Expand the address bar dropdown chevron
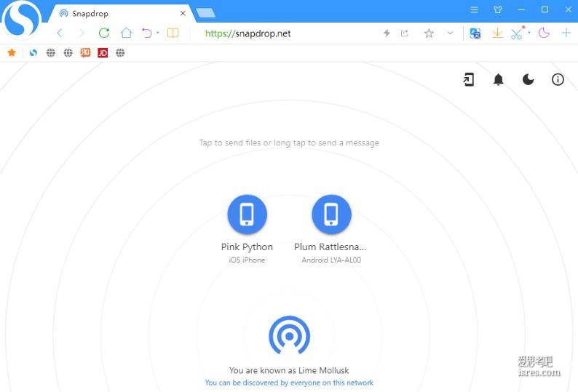 pyautogui.click(x=450, y=33)
